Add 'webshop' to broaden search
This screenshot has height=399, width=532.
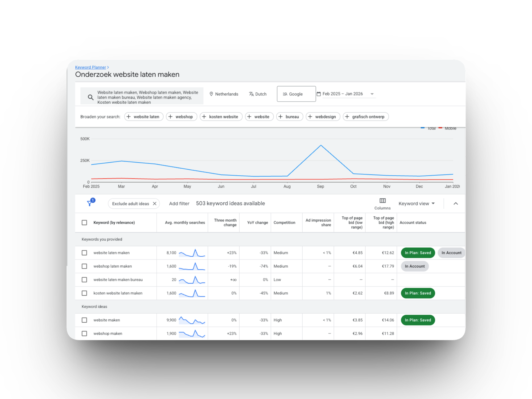click(182, 117)
